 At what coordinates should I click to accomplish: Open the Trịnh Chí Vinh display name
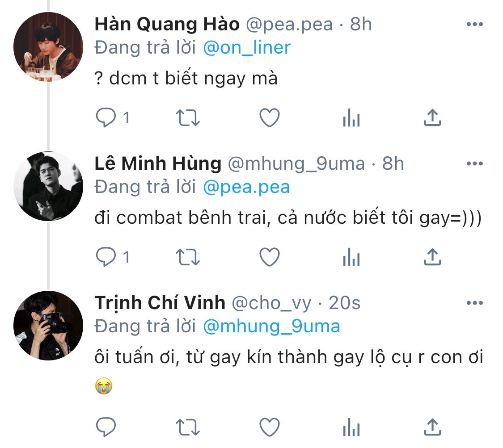coord(160,303)
